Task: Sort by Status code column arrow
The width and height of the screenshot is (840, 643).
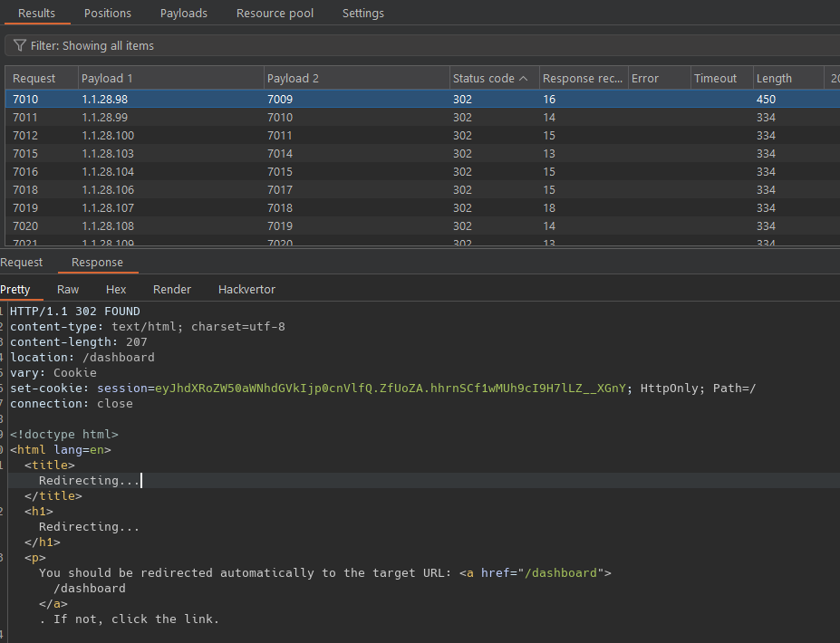Action: click(523, 79)
